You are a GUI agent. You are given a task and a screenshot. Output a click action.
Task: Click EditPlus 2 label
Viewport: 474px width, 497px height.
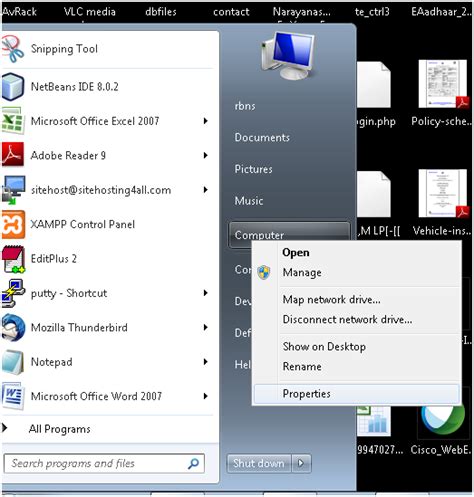pyautogui.click(x=54, y=259)
